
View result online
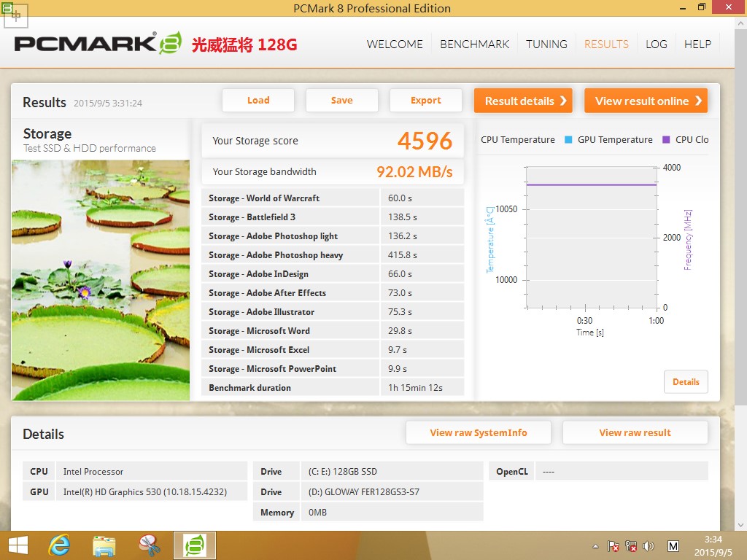click(646, 101)
